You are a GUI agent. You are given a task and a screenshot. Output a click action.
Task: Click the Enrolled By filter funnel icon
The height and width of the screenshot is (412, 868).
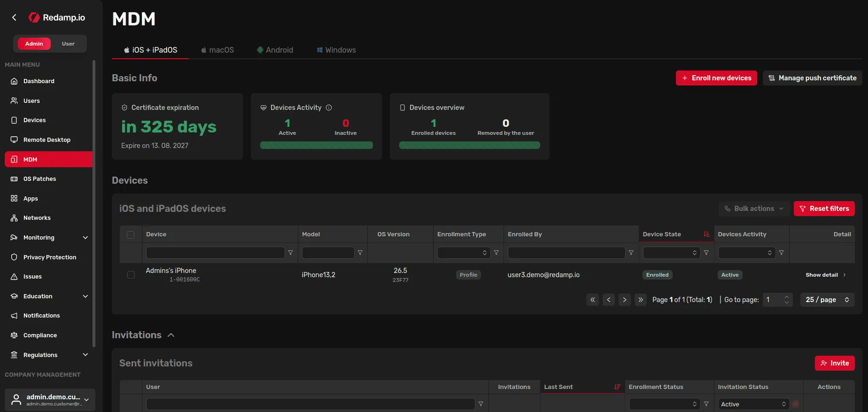pos(631,253)
